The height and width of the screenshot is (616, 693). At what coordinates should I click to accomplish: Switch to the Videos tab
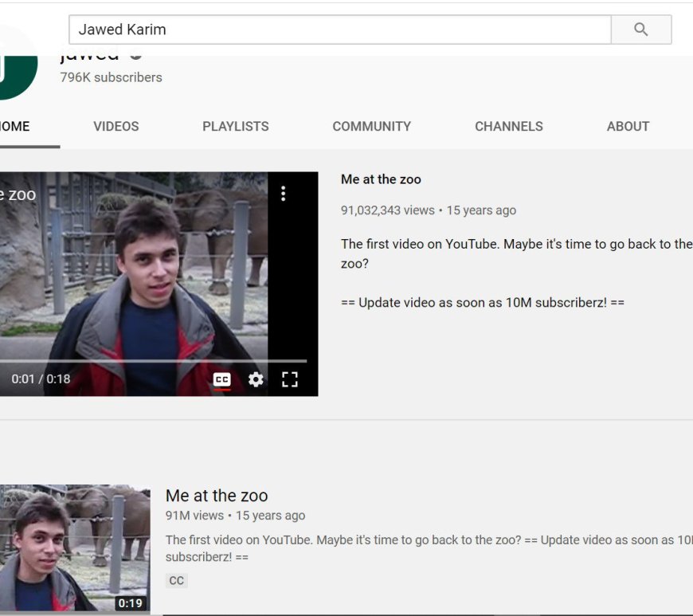click(x=116, y=126)
